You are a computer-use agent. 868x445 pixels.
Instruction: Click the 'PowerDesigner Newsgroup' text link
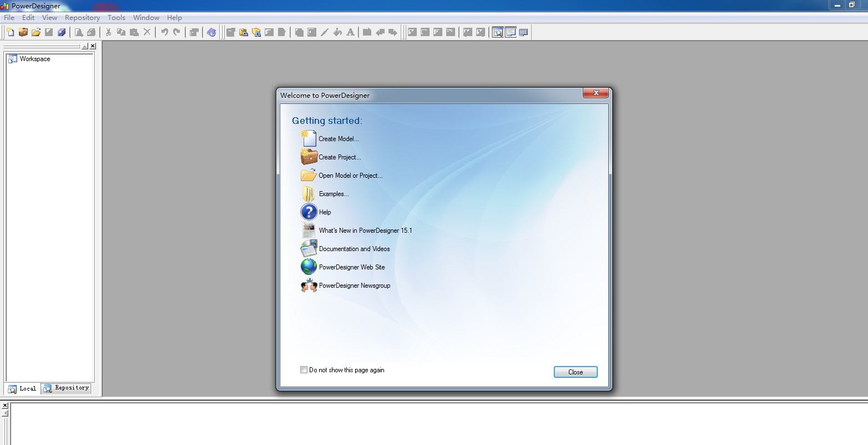[x=355, y=286]
